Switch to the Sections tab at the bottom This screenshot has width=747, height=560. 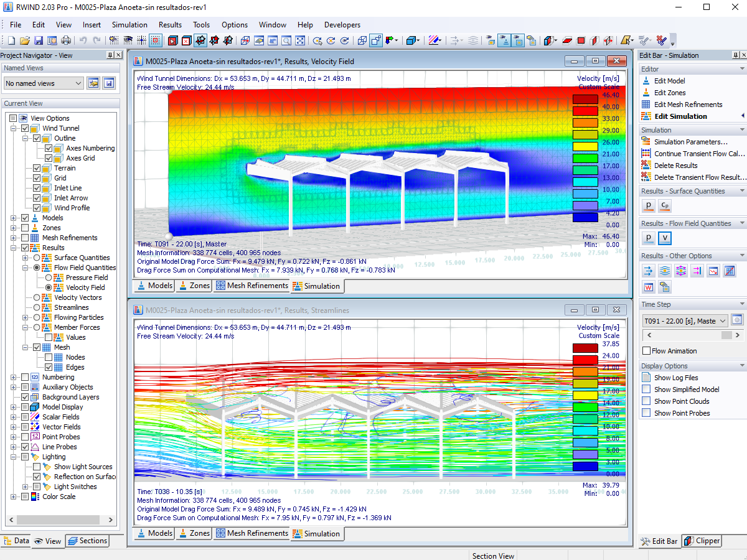click(x=87, y=541)
